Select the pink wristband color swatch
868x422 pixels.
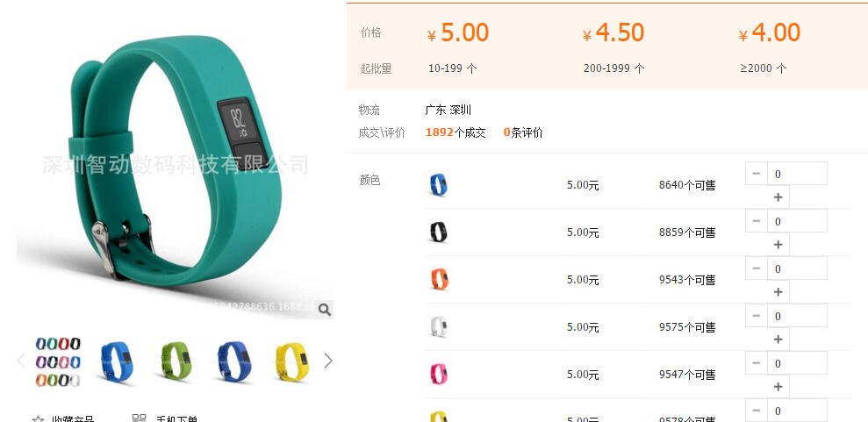pos(439,375)
